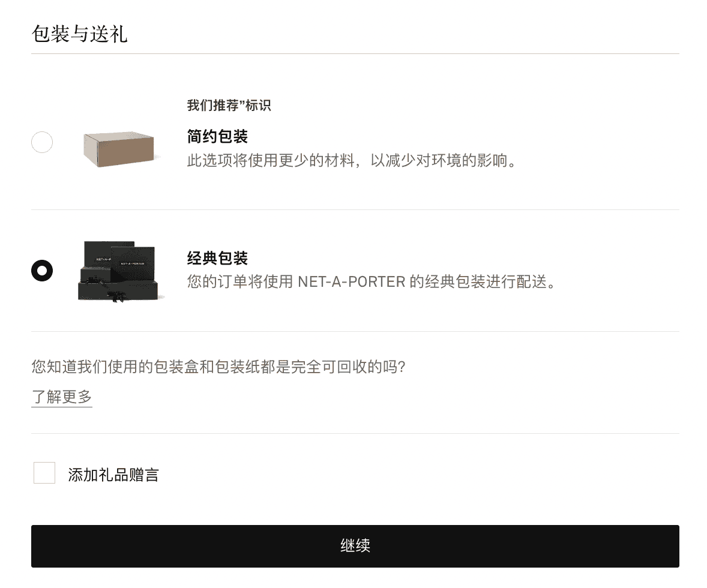Click the 了解更多 underline link text
Screen dimensions: 707x588
click(x=62, y=397)
